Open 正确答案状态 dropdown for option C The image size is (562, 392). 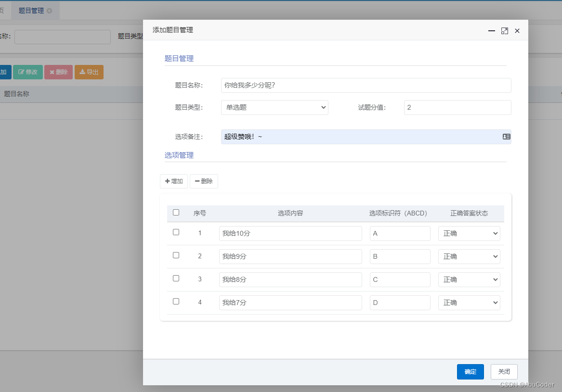469,279
